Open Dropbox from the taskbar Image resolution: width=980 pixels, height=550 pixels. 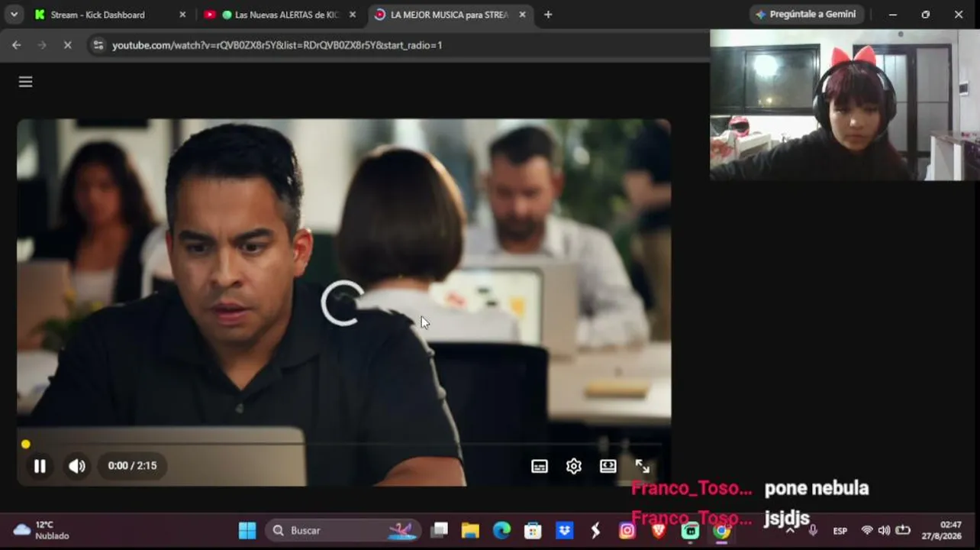pyautogui.click(x=564, y=530)
